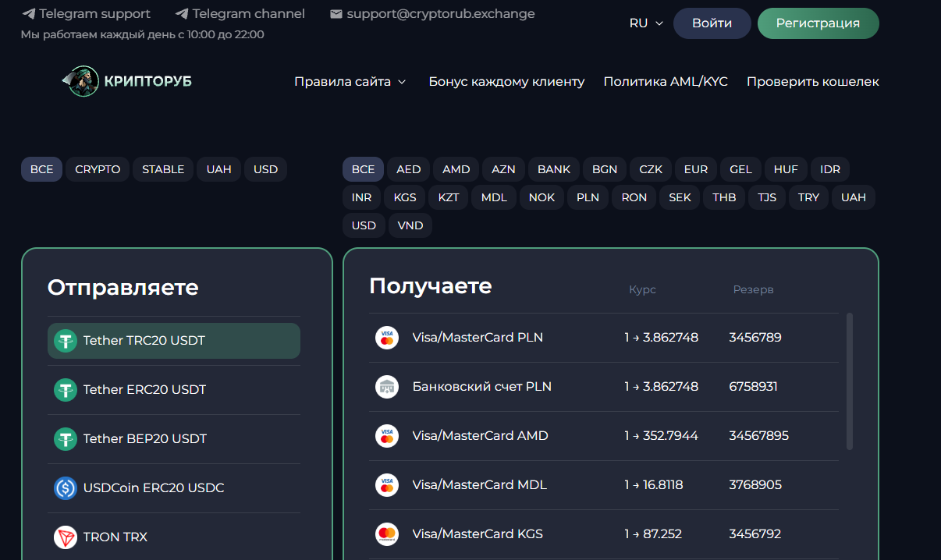Click the Tether BEP20 USDT coin icon
The height and width of the screenshot is (560, 941).
point(66,438)
